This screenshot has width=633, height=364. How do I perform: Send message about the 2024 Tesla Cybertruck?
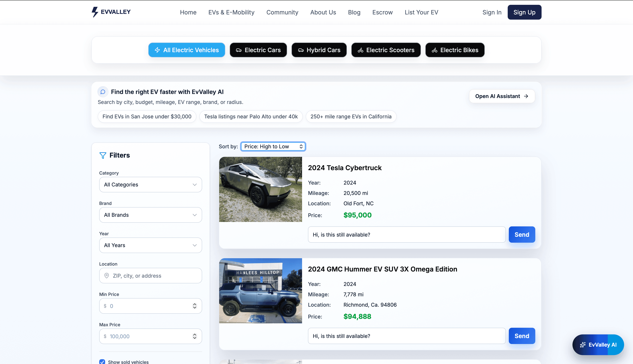click(x=522, y=235)
